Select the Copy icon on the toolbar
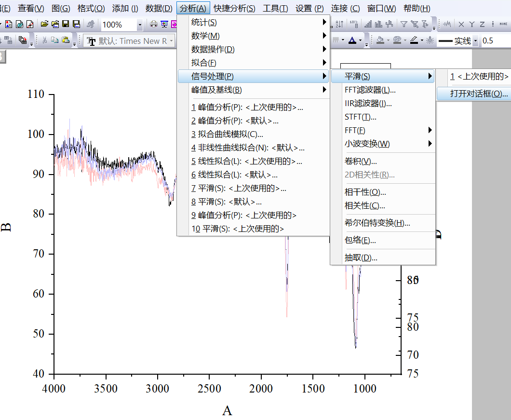 55,40
